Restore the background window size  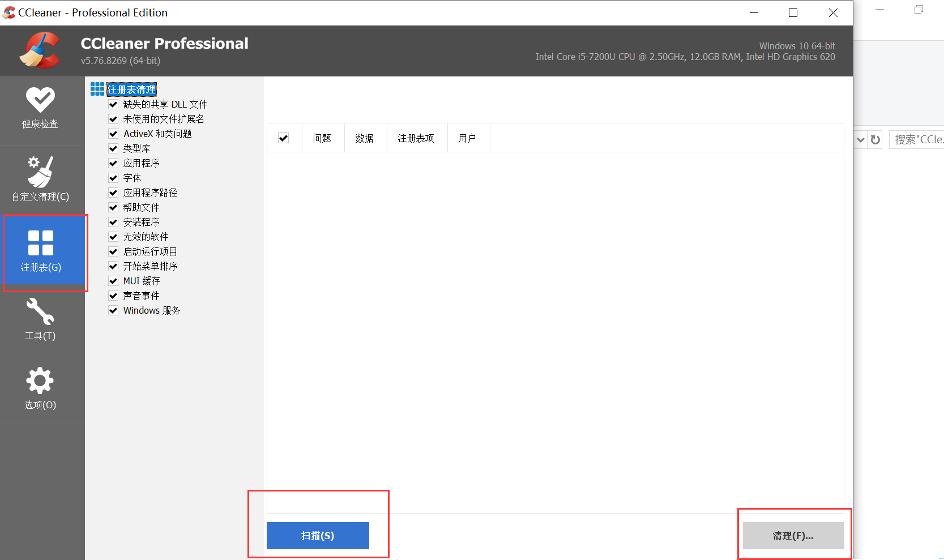[x=919, y=10]
